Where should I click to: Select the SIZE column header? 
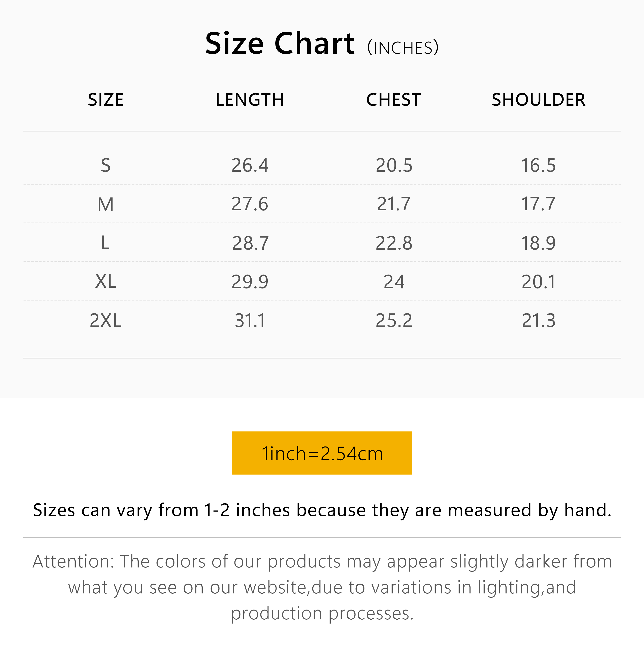pyautogui.click(x=106, y=100)
